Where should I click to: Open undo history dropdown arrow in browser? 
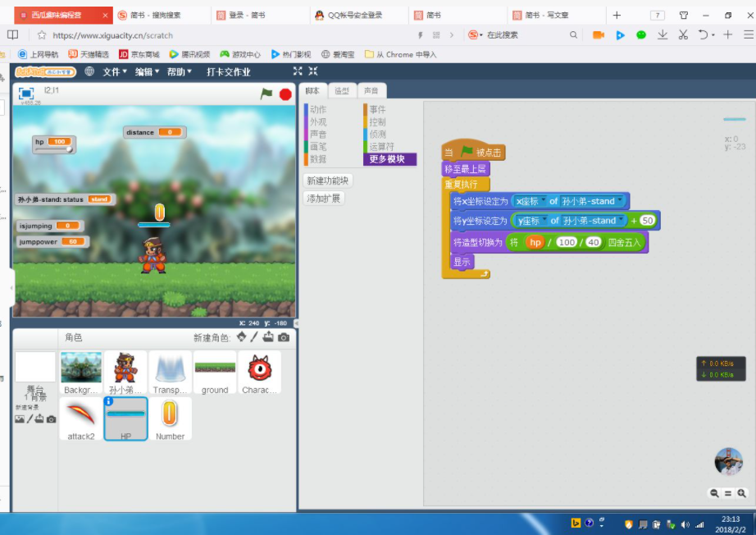click(x=713, y=35)
